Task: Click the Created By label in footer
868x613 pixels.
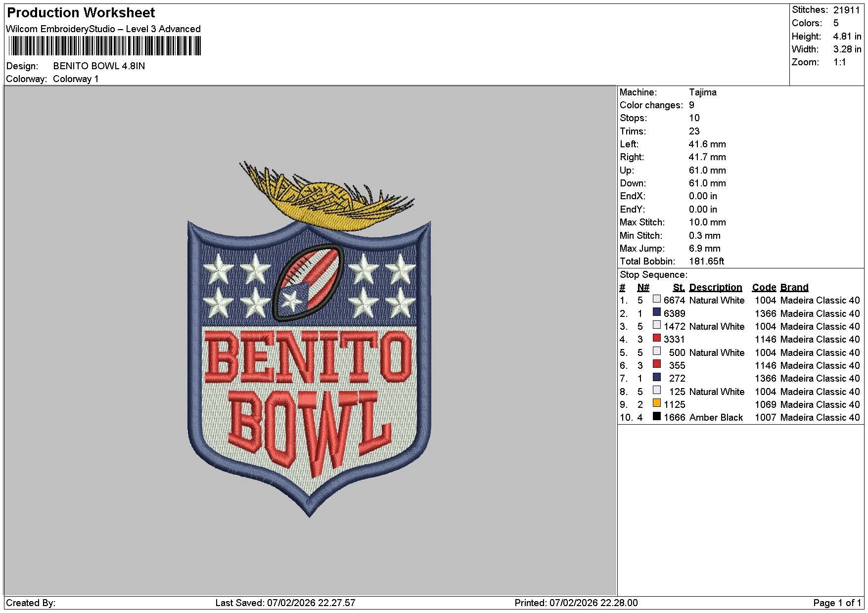Action: coord(31,603)
